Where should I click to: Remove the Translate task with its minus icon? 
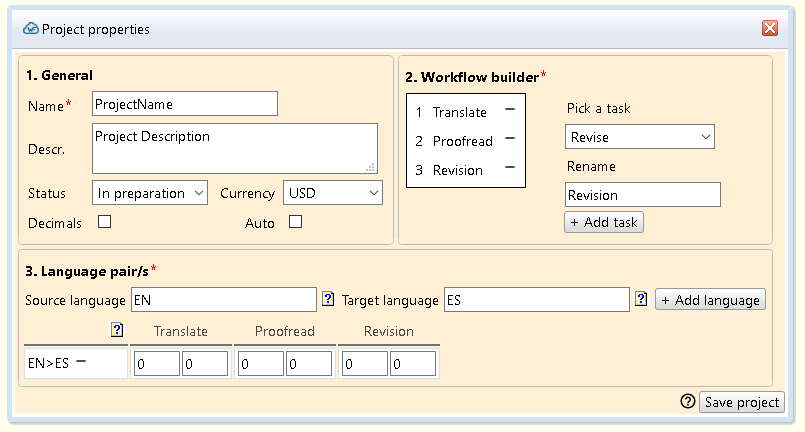(509, 110)
